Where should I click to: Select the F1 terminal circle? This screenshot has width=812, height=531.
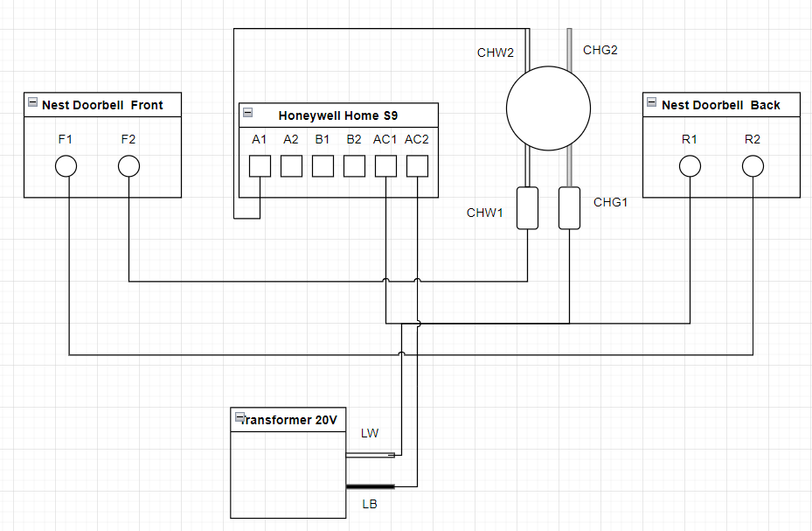(x=66, y=165)
